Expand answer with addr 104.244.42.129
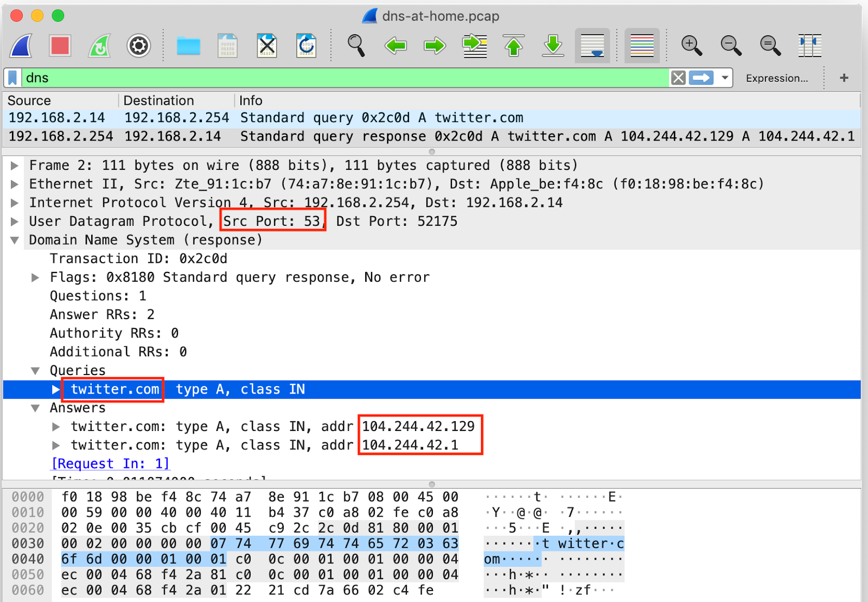 click(x=56, y=427)
